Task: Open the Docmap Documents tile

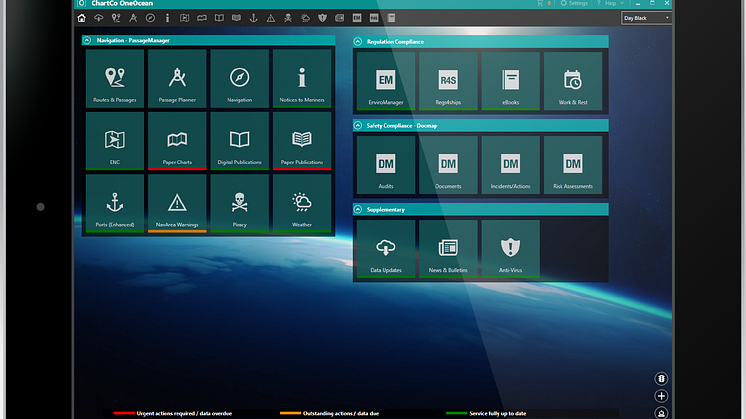Action: point(448,165)
